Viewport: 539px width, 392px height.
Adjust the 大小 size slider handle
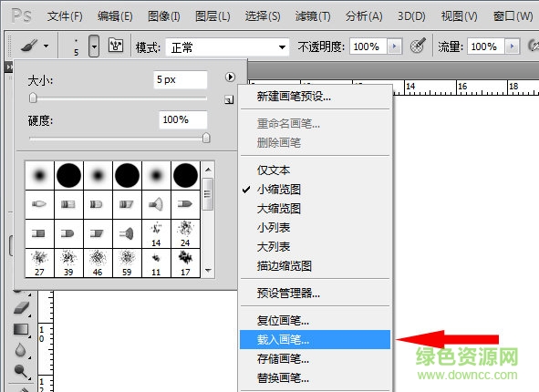[33, 98]
